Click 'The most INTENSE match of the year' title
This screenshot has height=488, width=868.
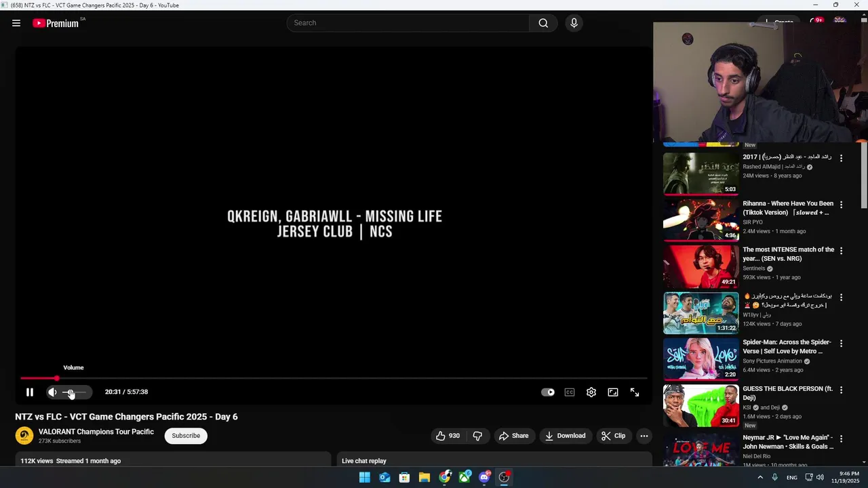[x=788, y=254]
